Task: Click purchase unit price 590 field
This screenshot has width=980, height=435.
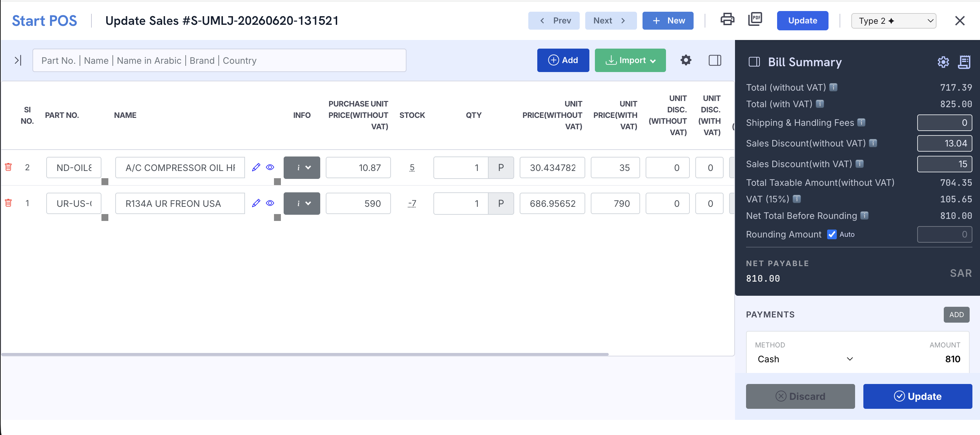Action: click(x=358, y=204)
